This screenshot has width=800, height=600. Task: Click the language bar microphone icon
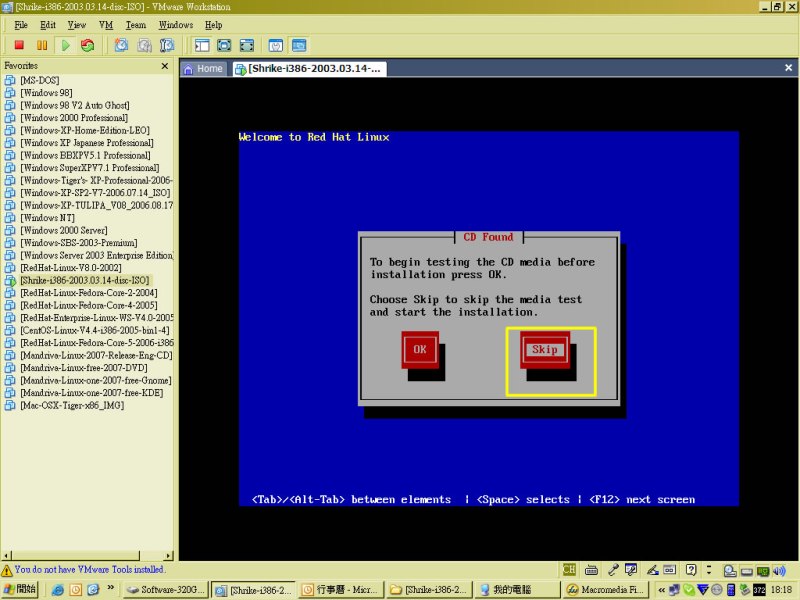click(x=613, y=569)
